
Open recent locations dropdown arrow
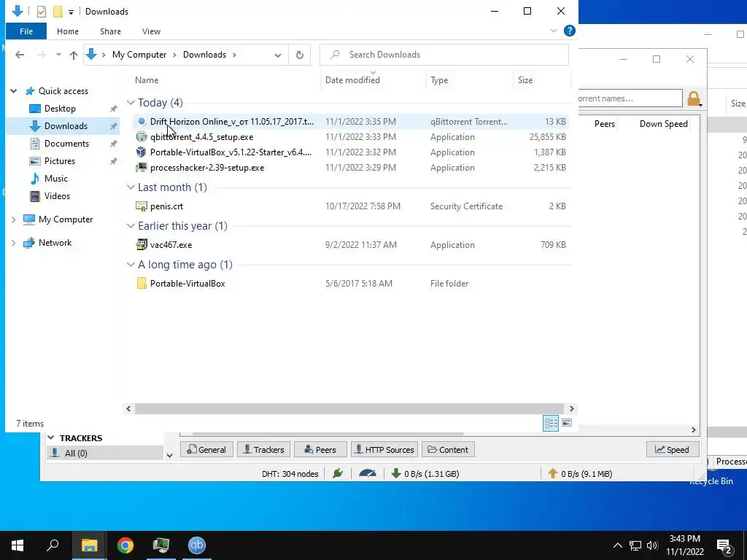click(x=58, y=55)
